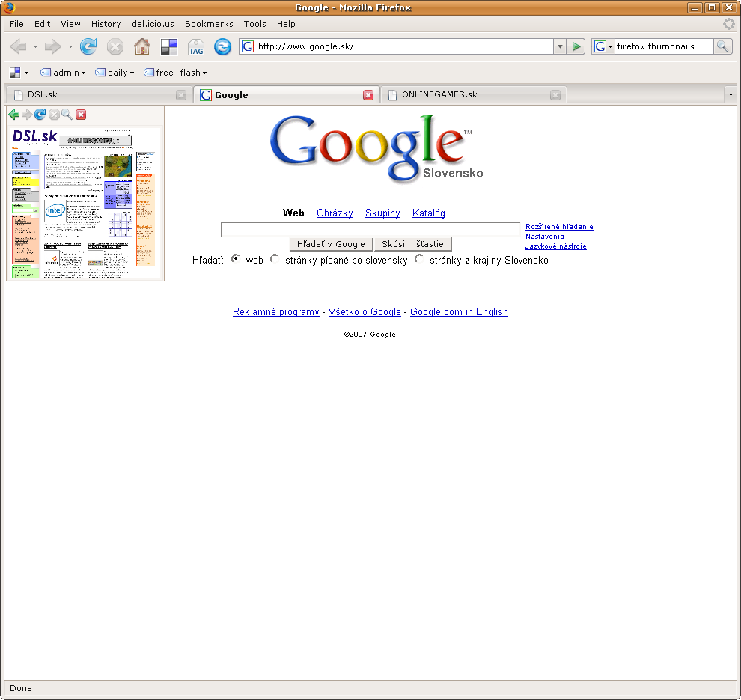The width and height of the screenshot is (741, 700).
Task: Close the Google tab
Action: coord(368,95)
